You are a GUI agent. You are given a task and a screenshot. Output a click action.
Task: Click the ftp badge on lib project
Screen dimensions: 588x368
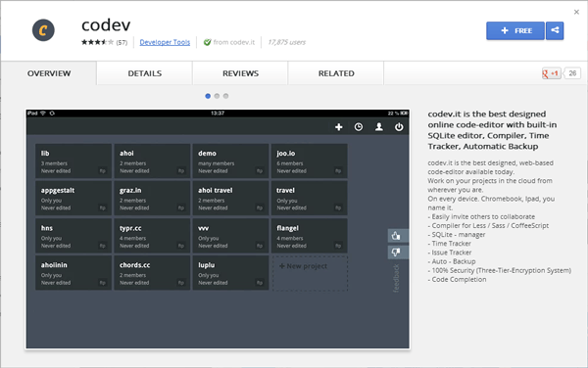point(102,170)
